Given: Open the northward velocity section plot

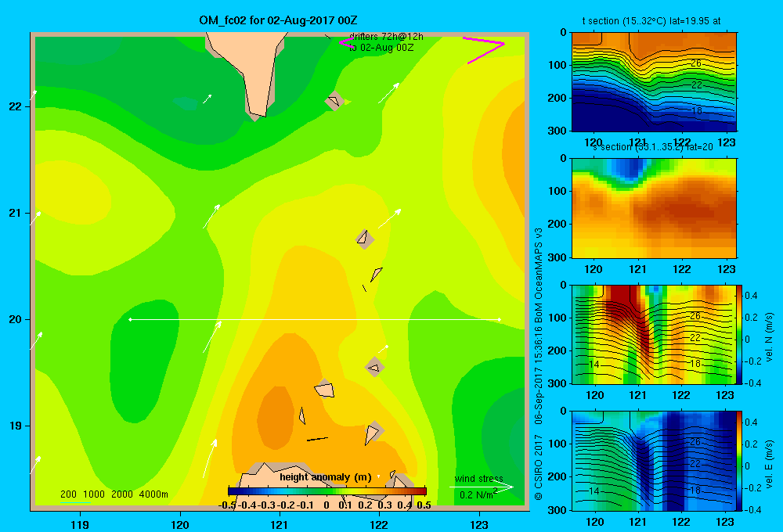Looking at the screenshot, I should [654, 334].
